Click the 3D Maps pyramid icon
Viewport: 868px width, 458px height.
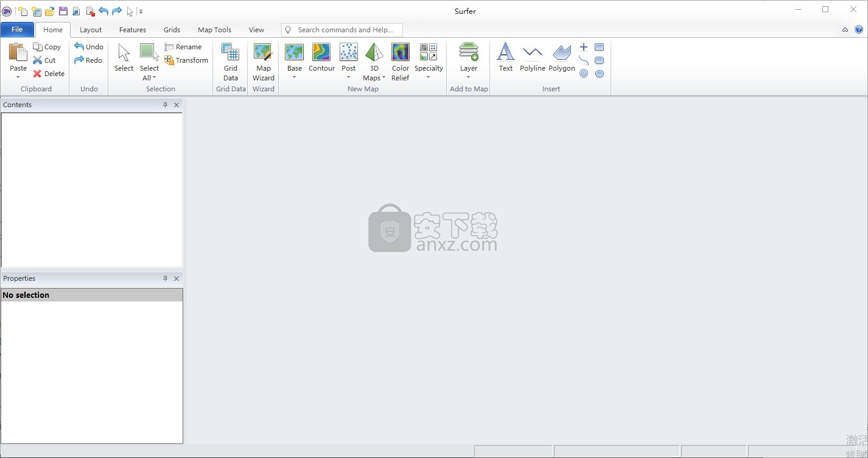[x=374, y=52]
